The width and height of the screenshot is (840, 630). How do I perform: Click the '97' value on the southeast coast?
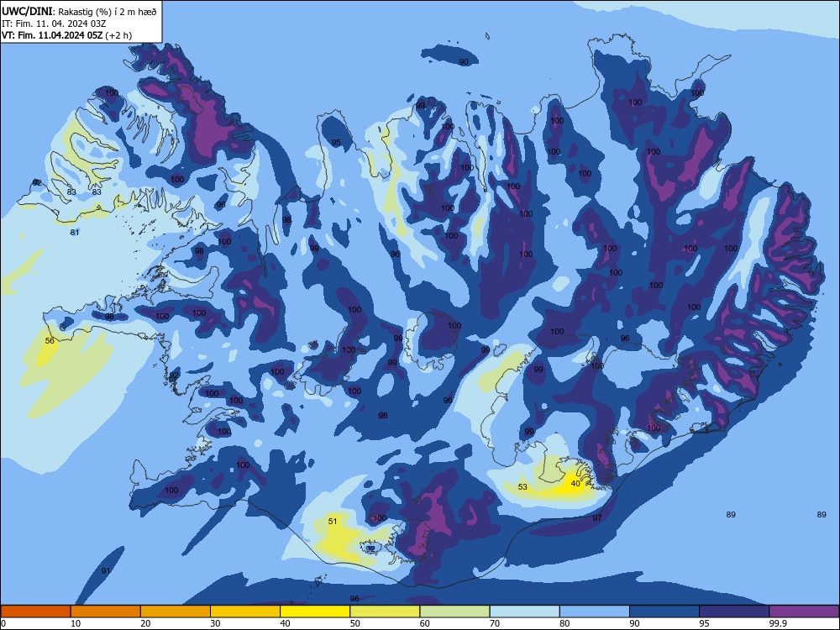(x=597, y=518)
